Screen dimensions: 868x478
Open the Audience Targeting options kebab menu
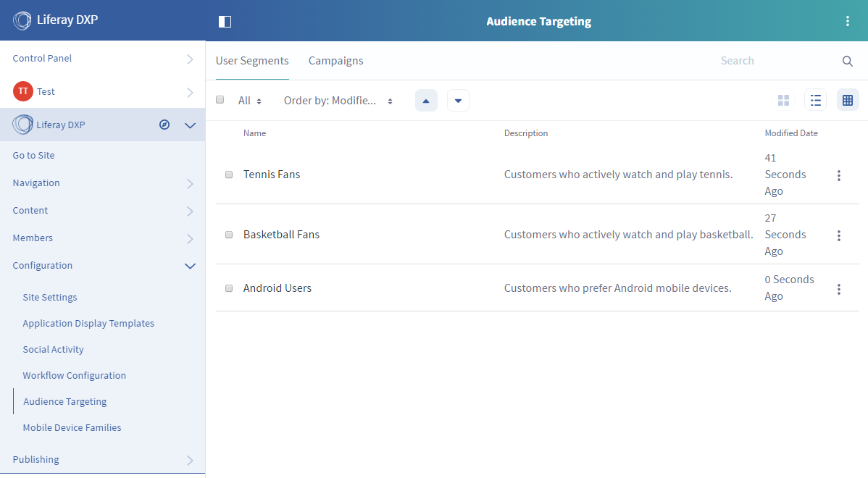[848, 21]
